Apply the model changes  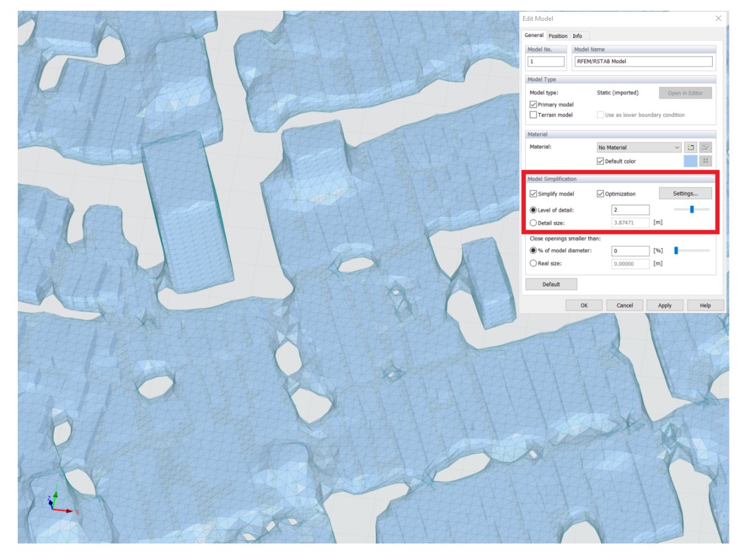(664, 305)
